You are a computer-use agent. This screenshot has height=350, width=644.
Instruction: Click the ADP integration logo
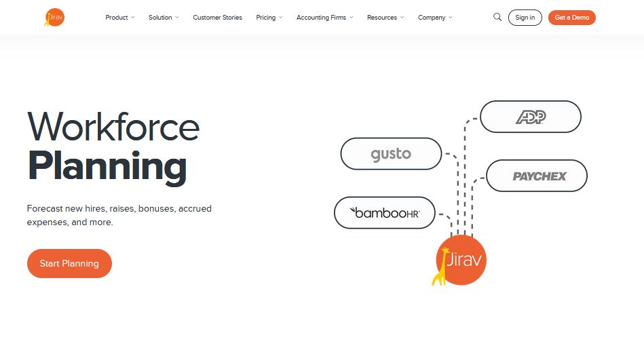click(531, 117)
